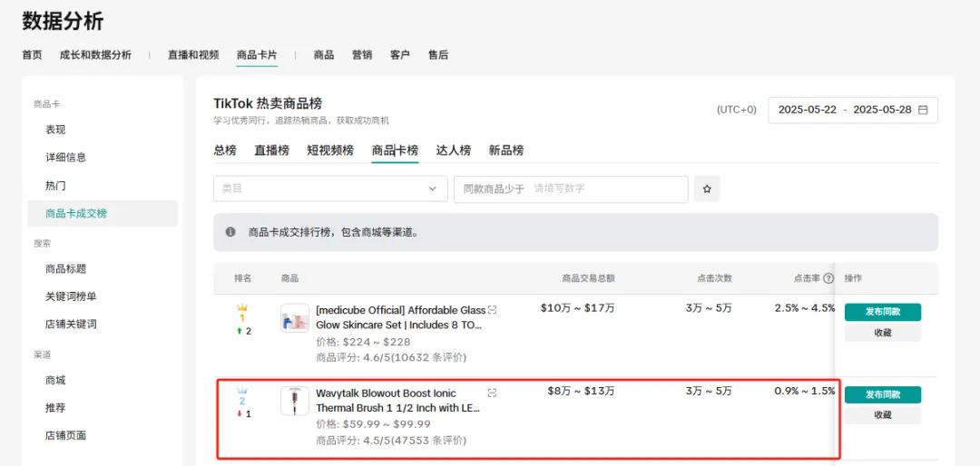Viewport: 980px width, 466px height.
Task: Click 收藏 for the medicube product
Action: pos(883,333)
